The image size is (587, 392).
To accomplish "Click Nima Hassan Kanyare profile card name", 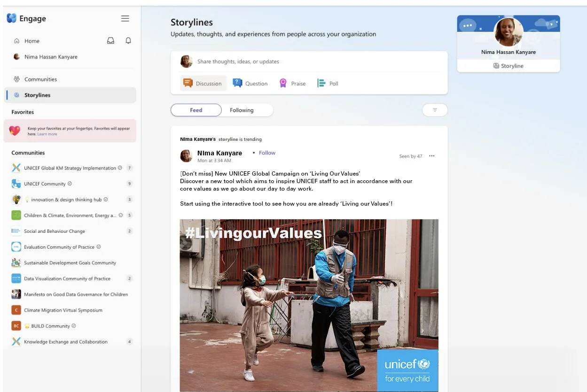I will point(509,52).
